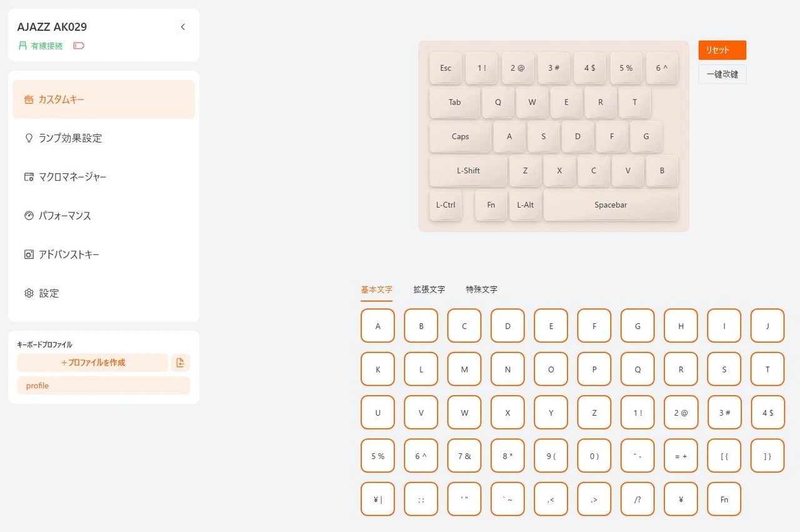This screenshot has width=800, height=532.
Task: Click the battery status icon
Action: pos(79,46)
